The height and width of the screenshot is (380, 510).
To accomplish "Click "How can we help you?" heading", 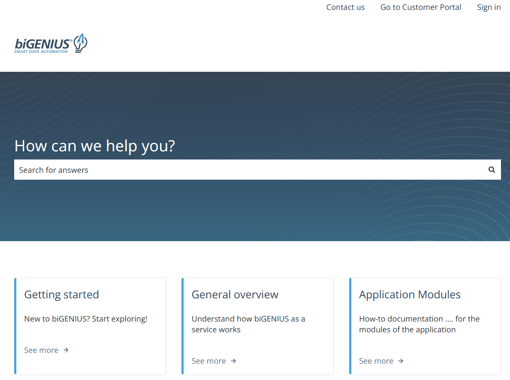I will tap(95, 146).
